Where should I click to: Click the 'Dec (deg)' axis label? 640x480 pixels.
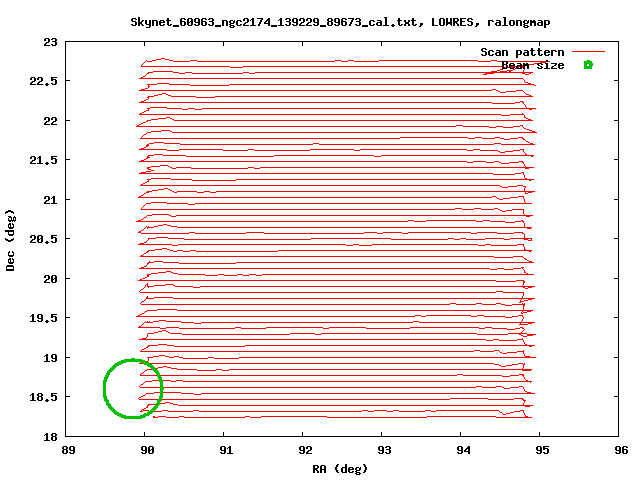(x=10, y=240)
